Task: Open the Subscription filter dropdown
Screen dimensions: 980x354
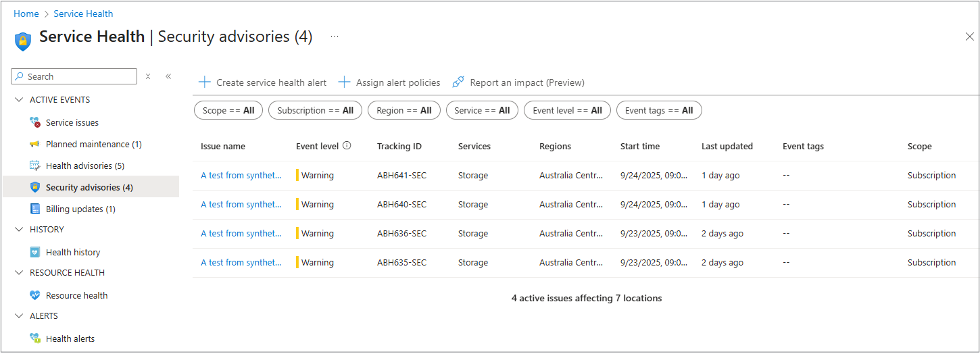Action: tap(315, 110)
